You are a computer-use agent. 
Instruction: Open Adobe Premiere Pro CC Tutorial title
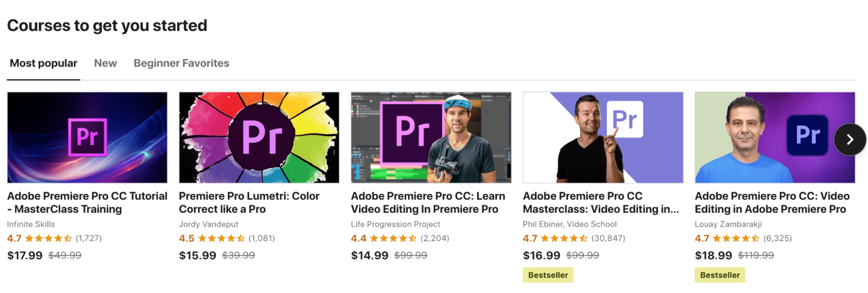click(x=87, y=202)
